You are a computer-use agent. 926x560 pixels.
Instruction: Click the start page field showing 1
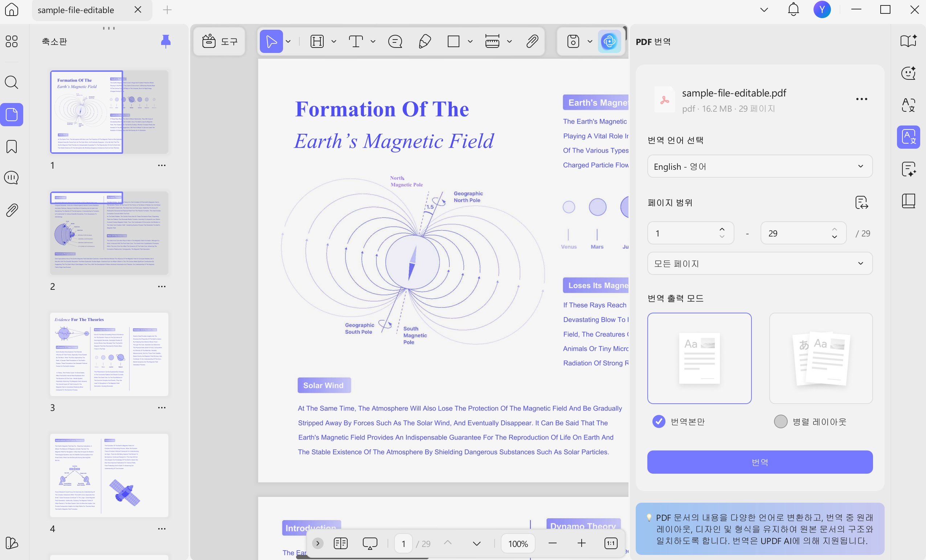pos(690,233)
